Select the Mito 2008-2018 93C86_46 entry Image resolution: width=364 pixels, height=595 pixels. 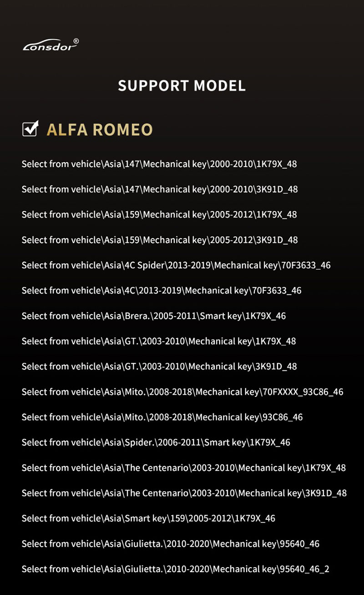[162, 417]
